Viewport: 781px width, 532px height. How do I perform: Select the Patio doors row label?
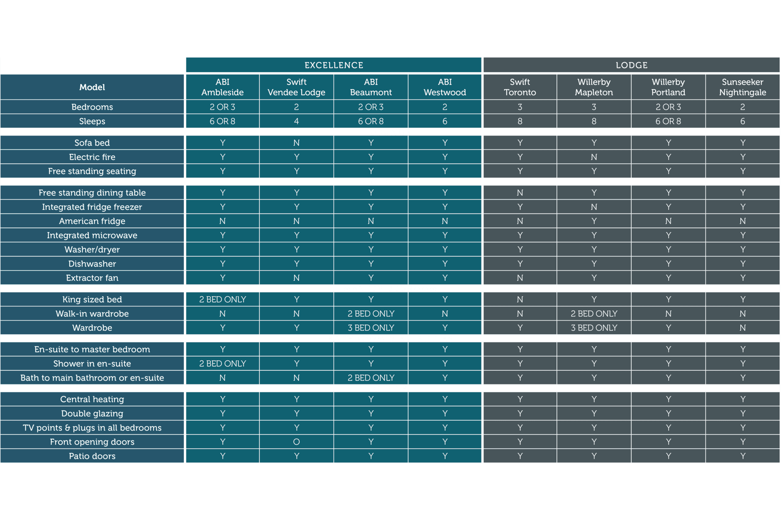pos(92,456)
